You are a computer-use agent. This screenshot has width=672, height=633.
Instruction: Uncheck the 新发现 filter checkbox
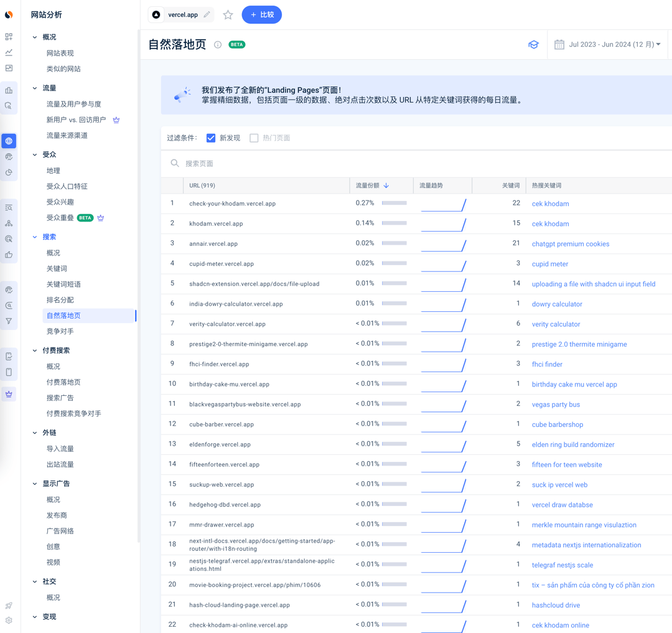(211, 138)
